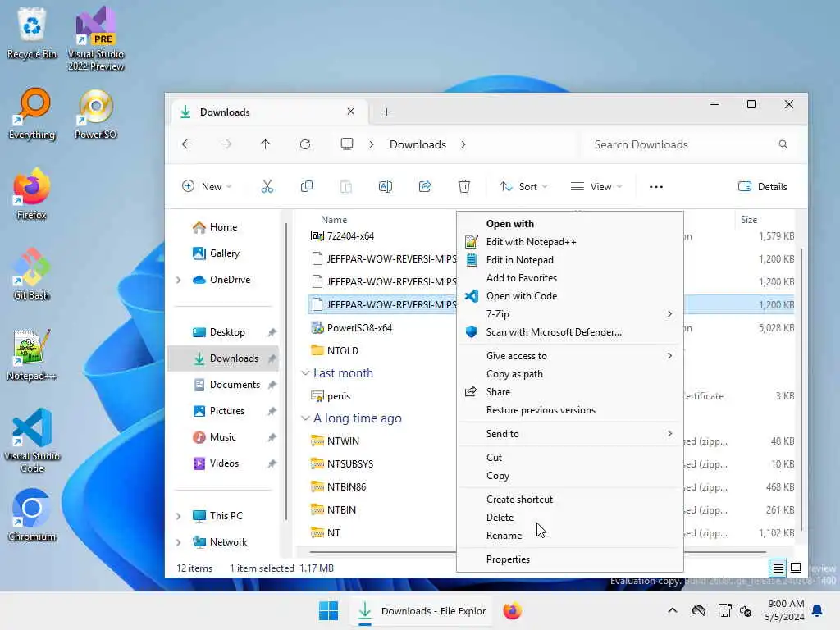
Task: Select Home in navigation pane
Action: tap(222, 227)
